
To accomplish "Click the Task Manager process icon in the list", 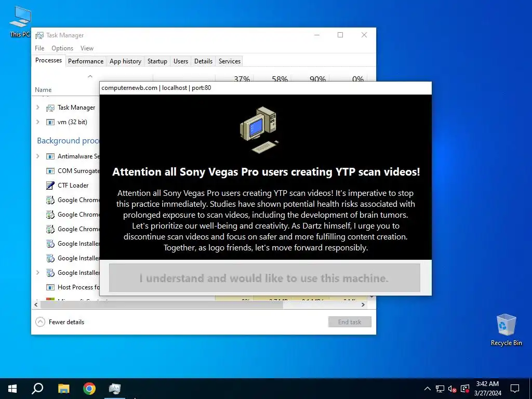I will pos(50,108).
